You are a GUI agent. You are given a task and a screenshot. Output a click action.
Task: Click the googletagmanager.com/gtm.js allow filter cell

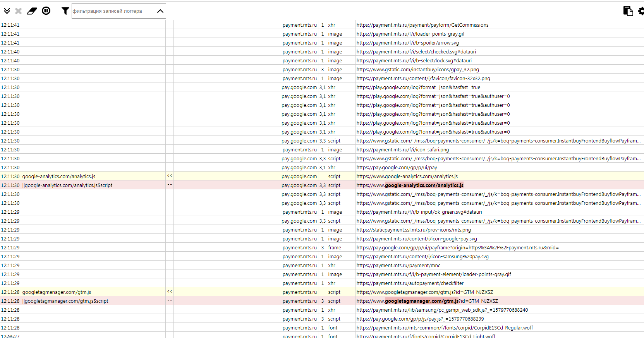93,292
